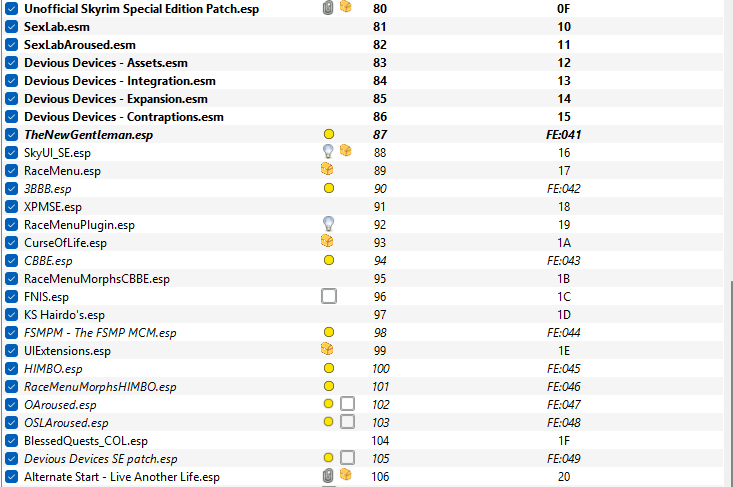733x487 pixels.
Task: Click the archive chest flag on CurseOfLife.esp
Action: [x=327, y=241]
